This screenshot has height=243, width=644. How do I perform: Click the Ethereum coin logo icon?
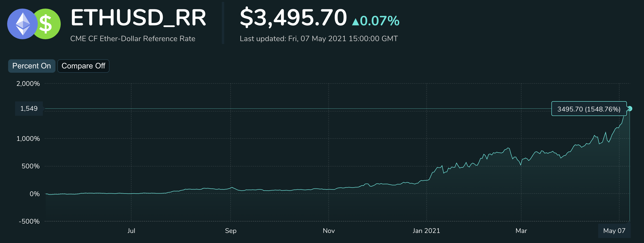[x=22, y=24]
